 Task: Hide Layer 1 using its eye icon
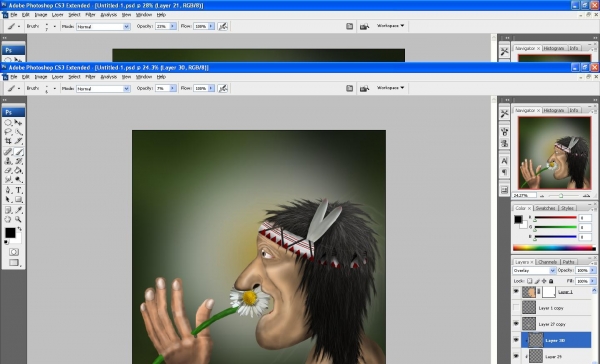point(516,292)
